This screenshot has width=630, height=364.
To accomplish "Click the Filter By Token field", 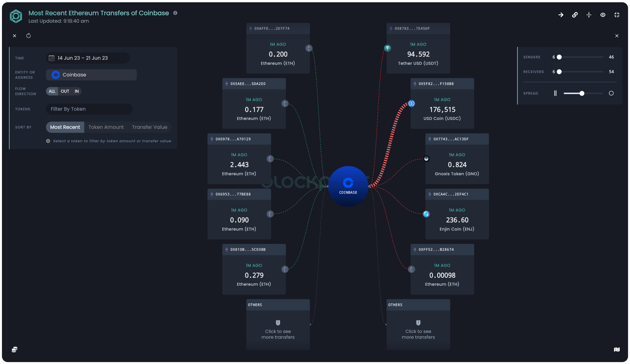I will click(89, 109).
